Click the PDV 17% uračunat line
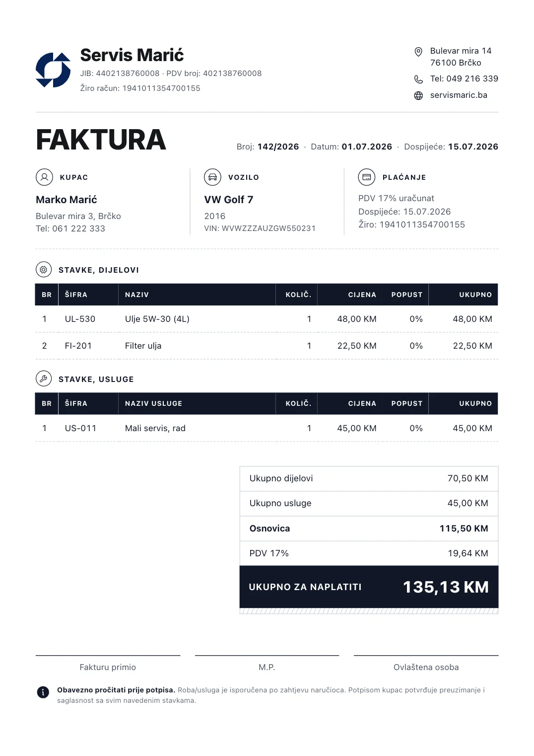Screen dimensions: 534x756 point(396,198)
